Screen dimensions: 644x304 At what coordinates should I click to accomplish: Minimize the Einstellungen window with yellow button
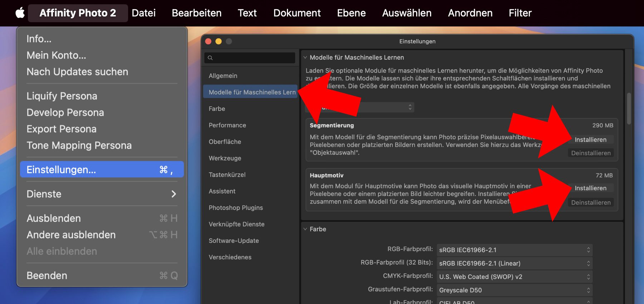pos(219,41)
